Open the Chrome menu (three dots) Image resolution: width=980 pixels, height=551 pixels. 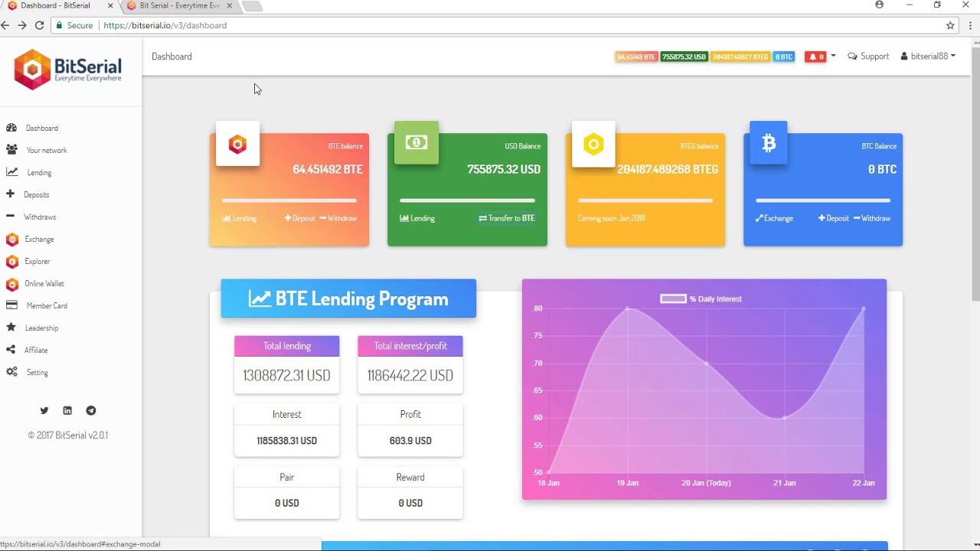point(971,25)
